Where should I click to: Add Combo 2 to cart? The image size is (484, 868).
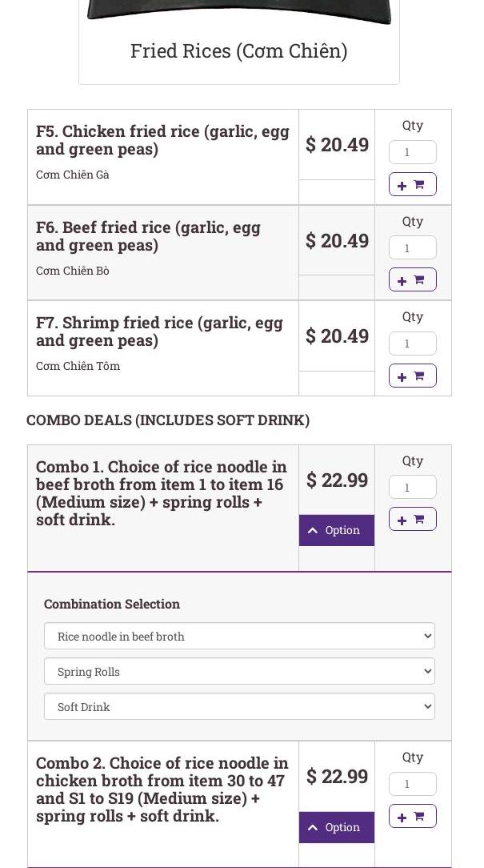tap(412, 816)
